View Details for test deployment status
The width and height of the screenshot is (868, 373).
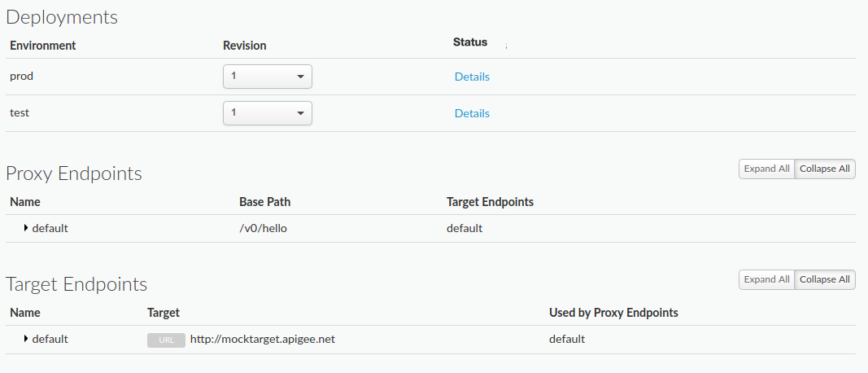(x=472, y=113)
